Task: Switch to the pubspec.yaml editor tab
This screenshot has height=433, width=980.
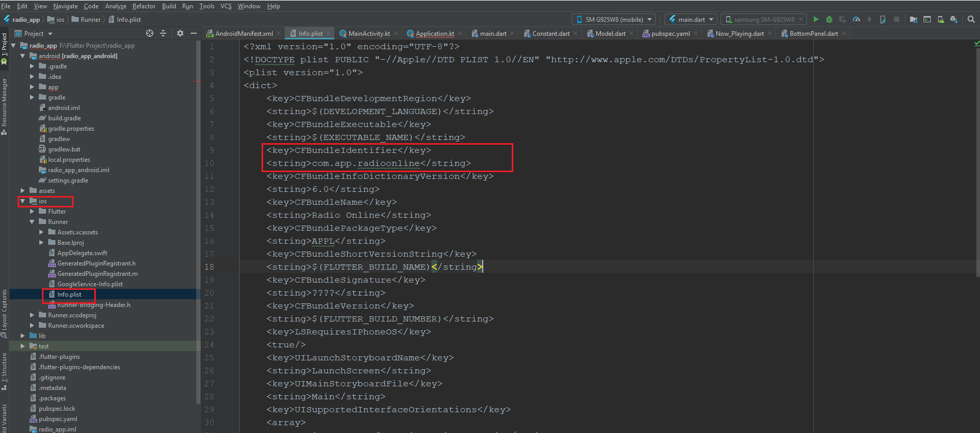Action: point(670,34)
